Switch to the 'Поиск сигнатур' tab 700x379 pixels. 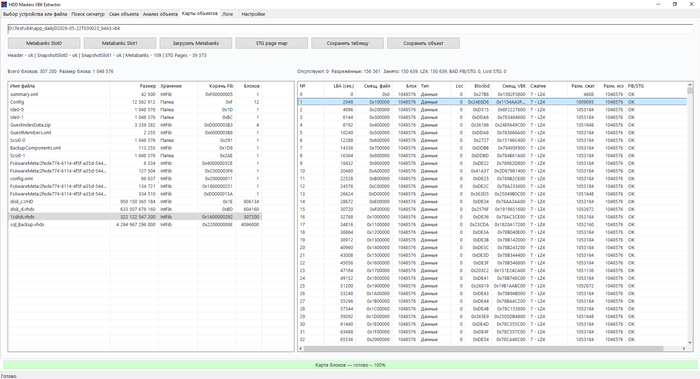pyautogui.click(x=88, y=14)
